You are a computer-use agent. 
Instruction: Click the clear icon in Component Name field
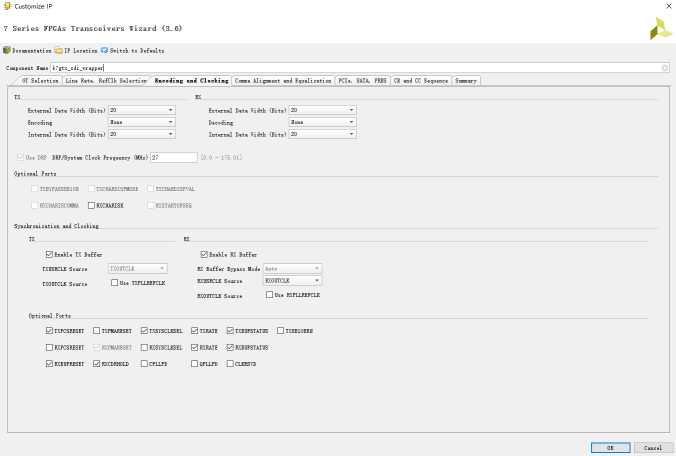click(665, 68)
